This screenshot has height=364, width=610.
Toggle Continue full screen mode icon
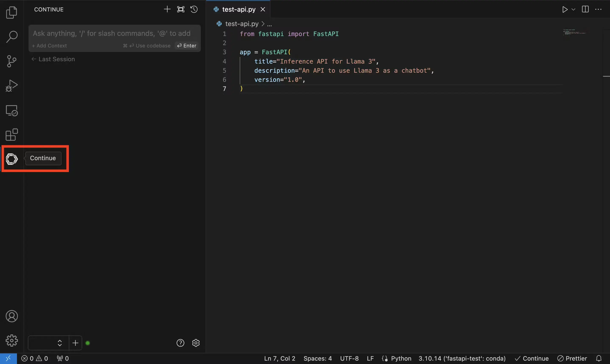click(x=181, y=9)
